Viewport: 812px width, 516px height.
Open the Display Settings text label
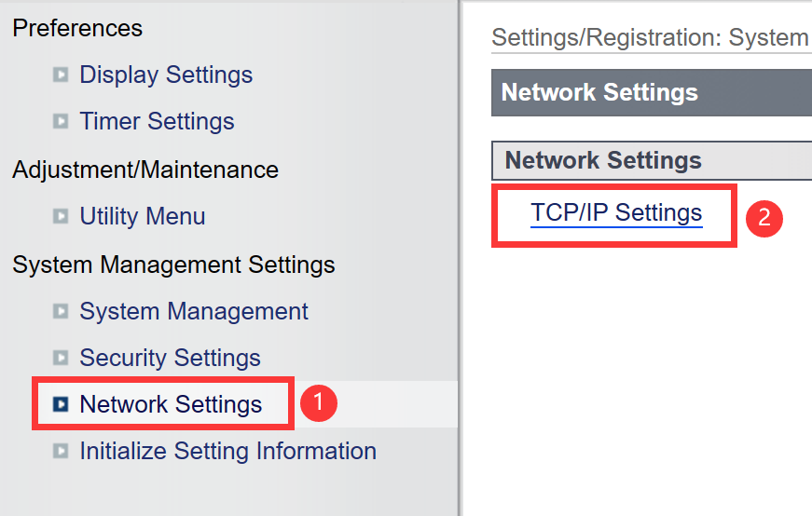[166, 75]
